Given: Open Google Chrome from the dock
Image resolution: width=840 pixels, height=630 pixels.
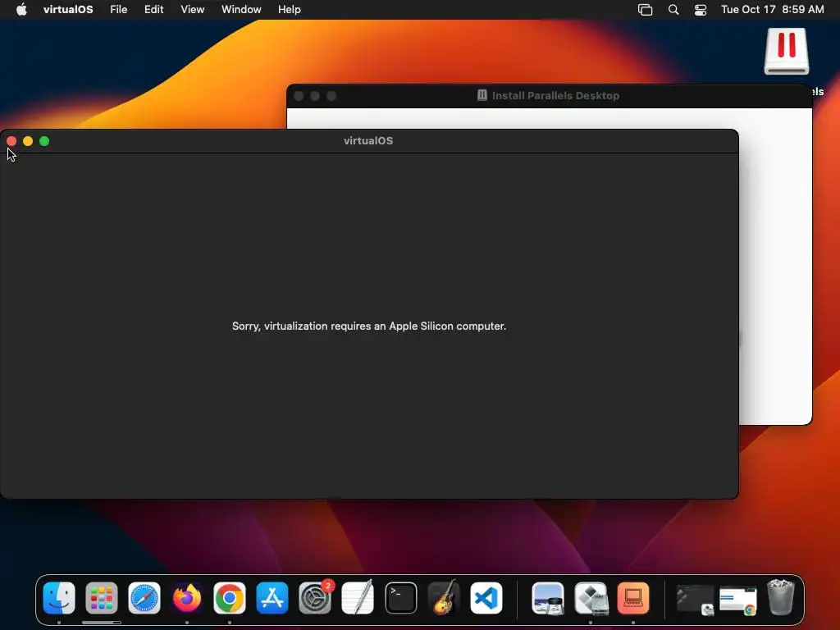Looking at the screenshot, I should (x=230, y=598).
